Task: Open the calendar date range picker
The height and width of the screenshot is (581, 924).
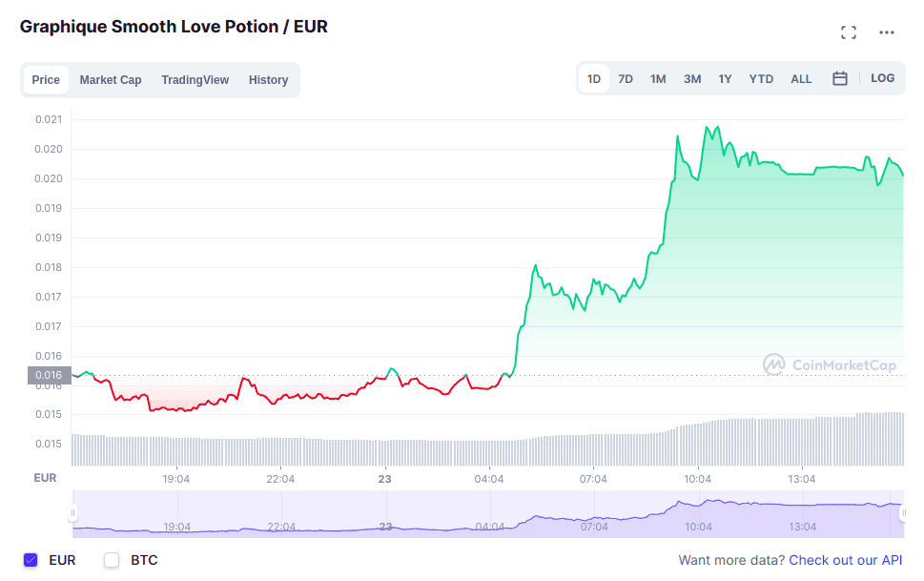Action: [840, 79]
